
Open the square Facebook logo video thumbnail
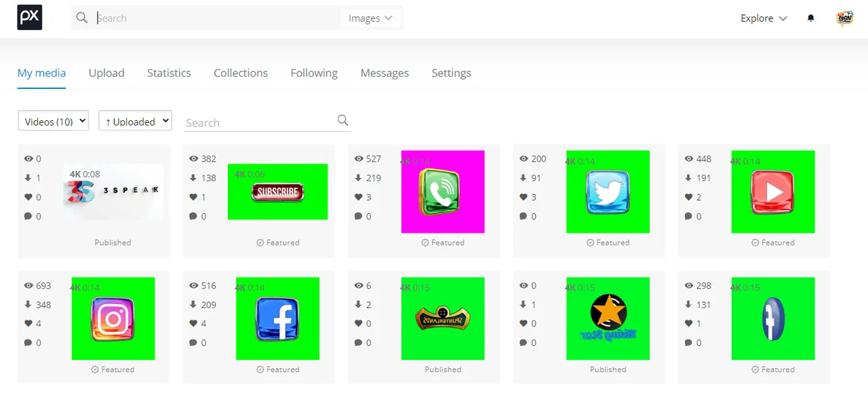point(278,318)
